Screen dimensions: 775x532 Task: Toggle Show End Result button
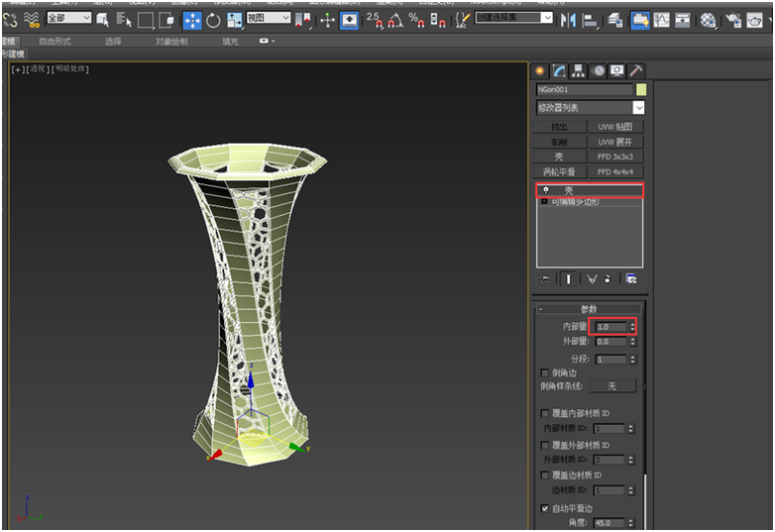568,279
